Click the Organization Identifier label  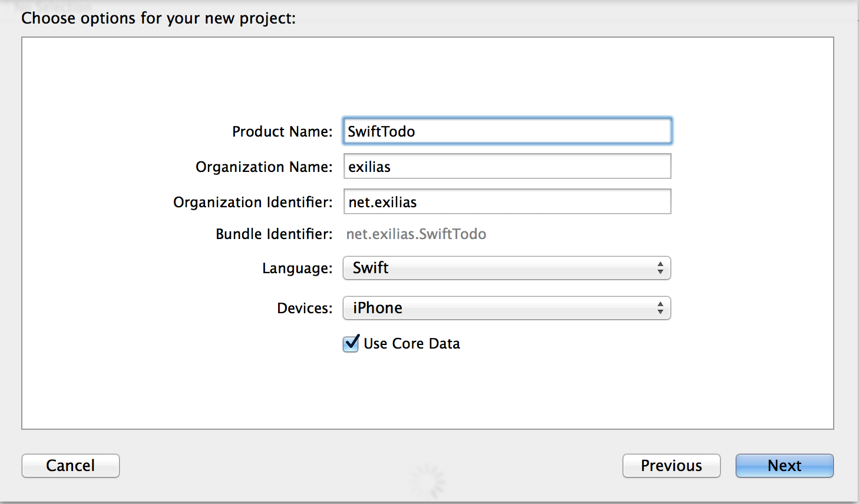[253, 203]
